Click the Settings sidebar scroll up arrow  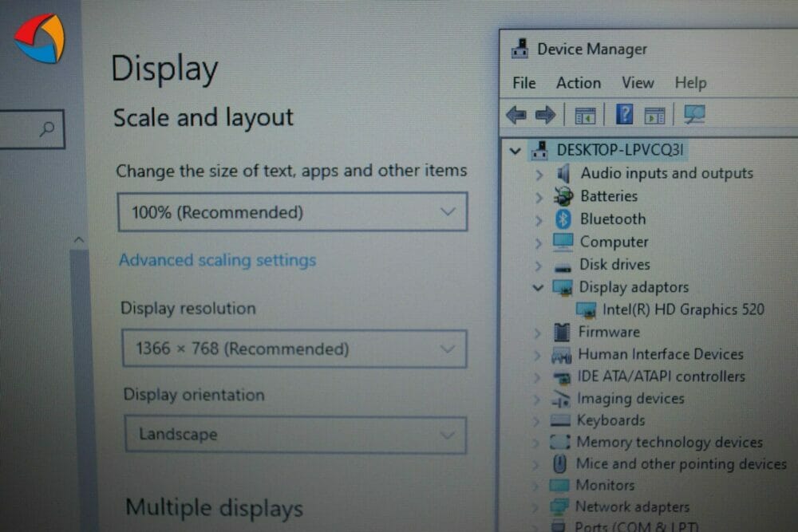click(x=79, y=239)
